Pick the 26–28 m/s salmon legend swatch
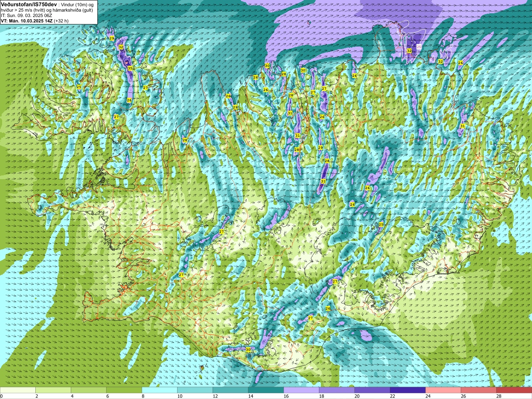This screenshot has height=399, width=532. click(x=478, y=390)
